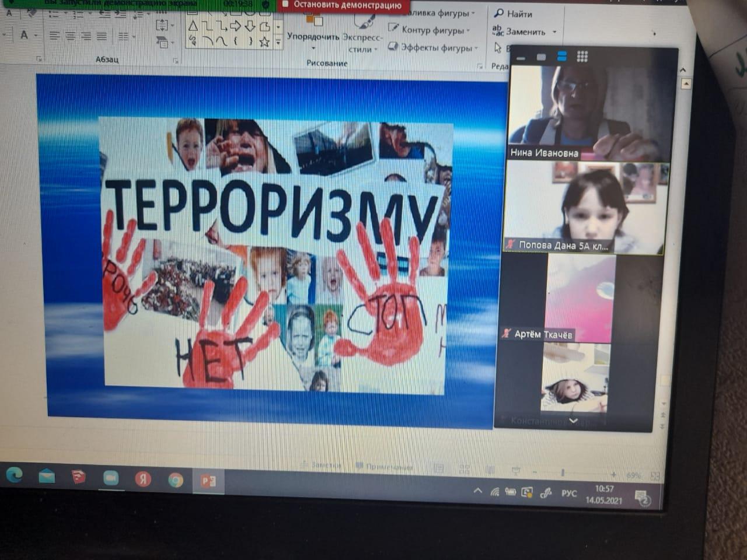Open the Эффекты фигуры menu
747x560 pixels.
(435, 48)
